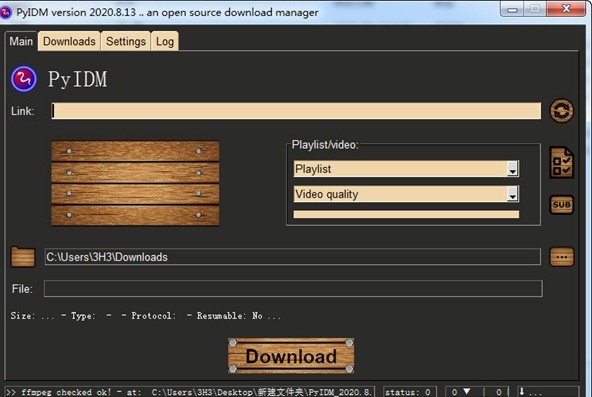Switch to the Main tab
This screenshot has height=397, width=592.
click(21, 41)
